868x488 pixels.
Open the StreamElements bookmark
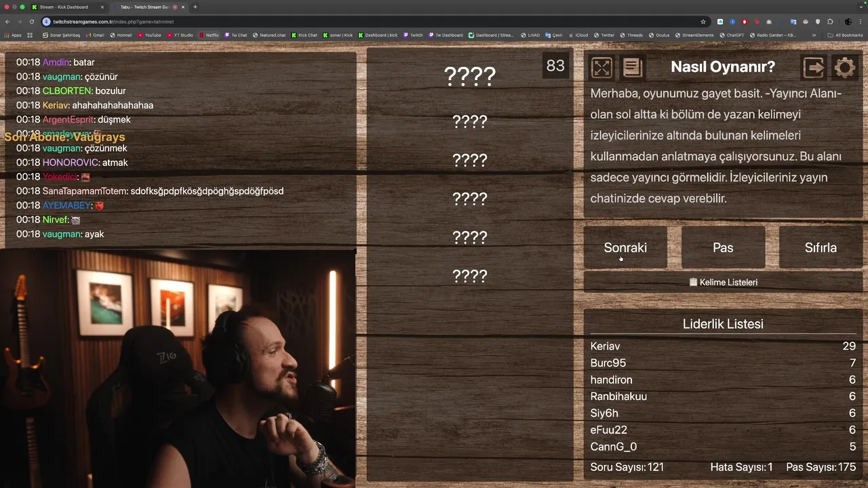point(694,35)
